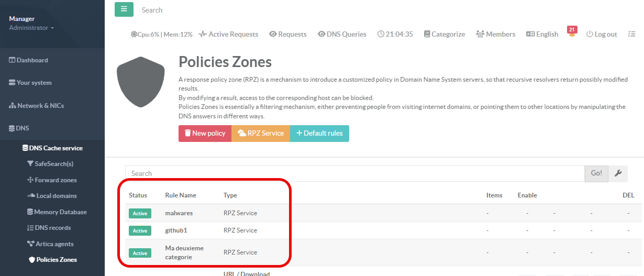Open DNS Queries viewer
This screenshot has width=644, height=276.
coord(342,34)
